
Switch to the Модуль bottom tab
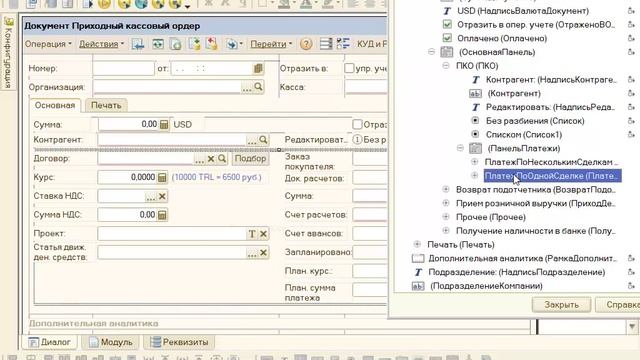111,342
